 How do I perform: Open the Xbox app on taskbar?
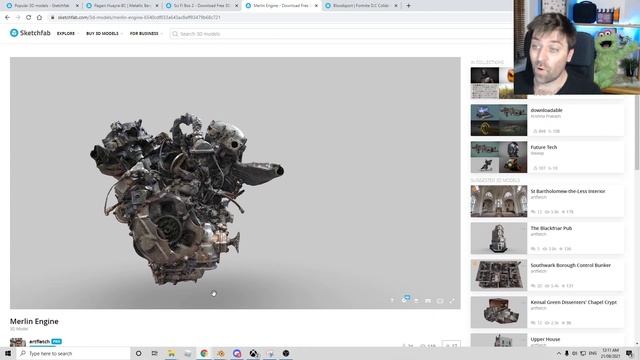tap(253, 353)
